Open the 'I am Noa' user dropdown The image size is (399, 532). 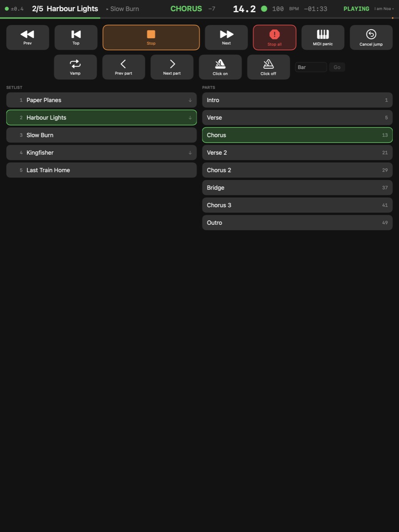point(384,9)
